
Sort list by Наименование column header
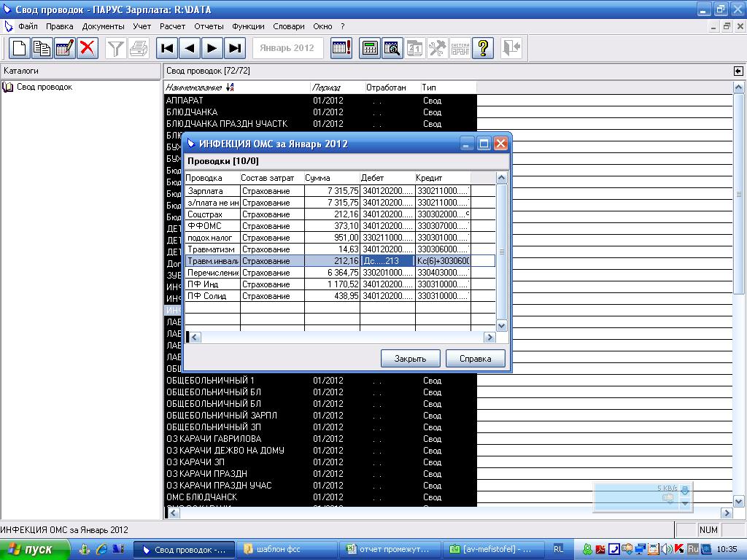194,87
